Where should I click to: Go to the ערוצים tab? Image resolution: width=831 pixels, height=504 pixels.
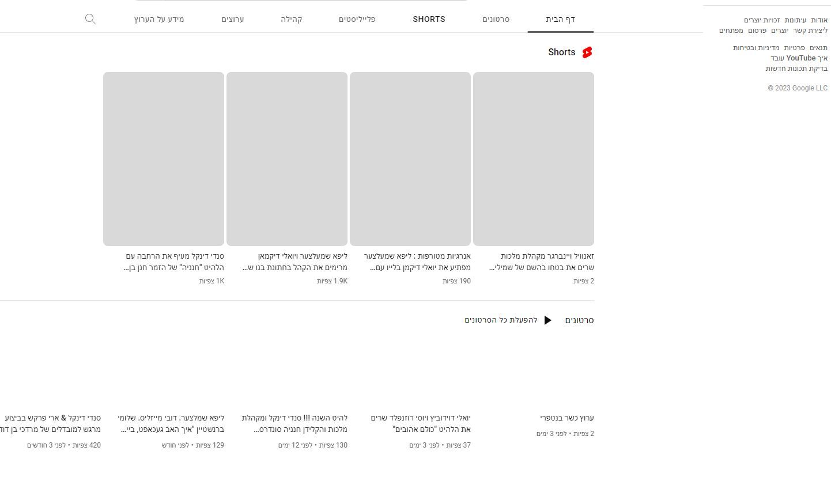click(x=233, y=19)
